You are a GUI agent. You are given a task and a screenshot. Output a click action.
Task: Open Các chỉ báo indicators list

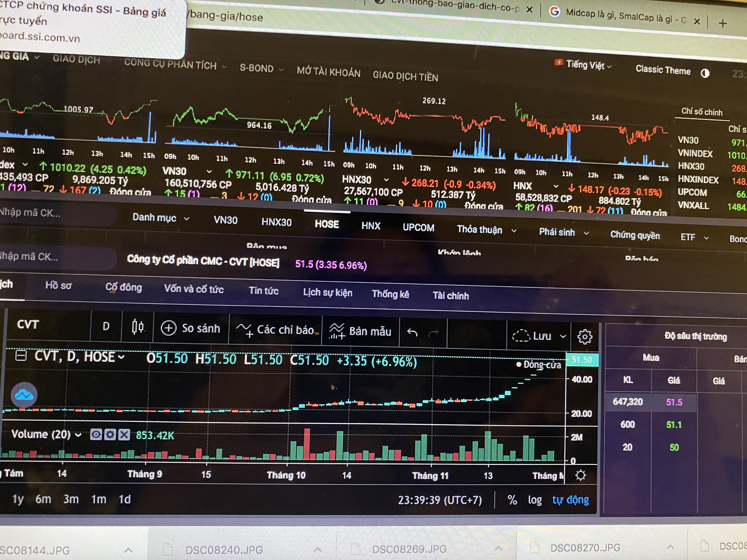(276, 330)
